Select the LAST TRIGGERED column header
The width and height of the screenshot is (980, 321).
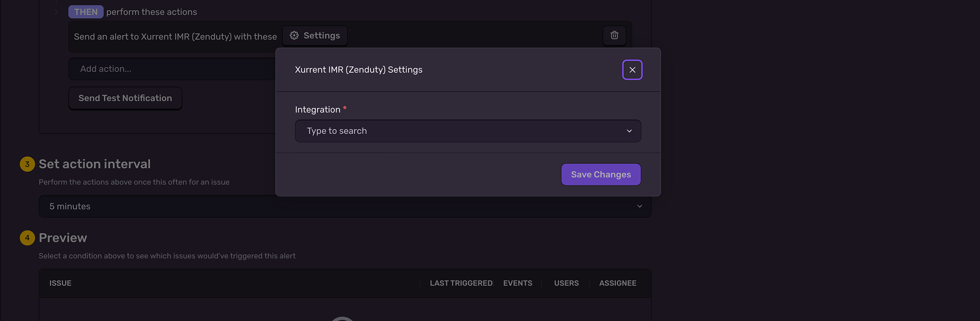point(461,283)
